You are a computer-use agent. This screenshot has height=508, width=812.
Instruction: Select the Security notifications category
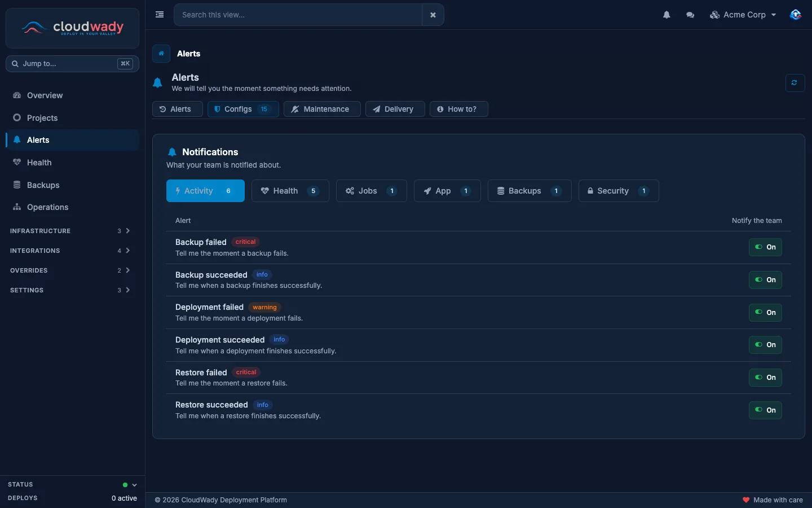[x=619, y=191]
